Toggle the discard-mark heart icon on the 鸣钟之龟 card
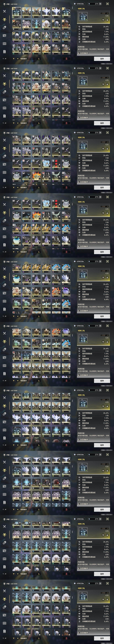 103,20
